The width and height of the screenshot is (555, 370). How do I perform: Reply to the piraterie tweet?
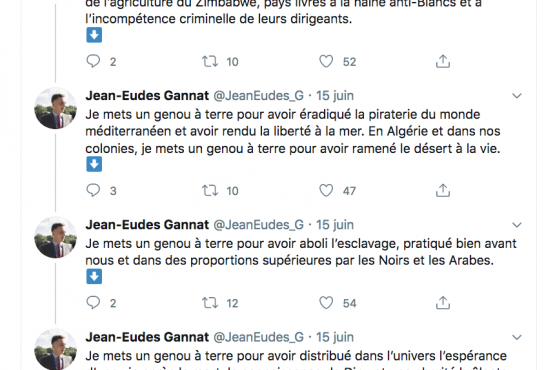(x=93, y=190)
